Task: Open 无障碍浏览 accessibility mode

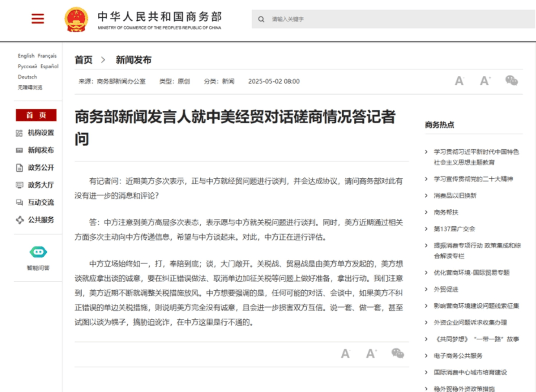Action: click(30, 87)
